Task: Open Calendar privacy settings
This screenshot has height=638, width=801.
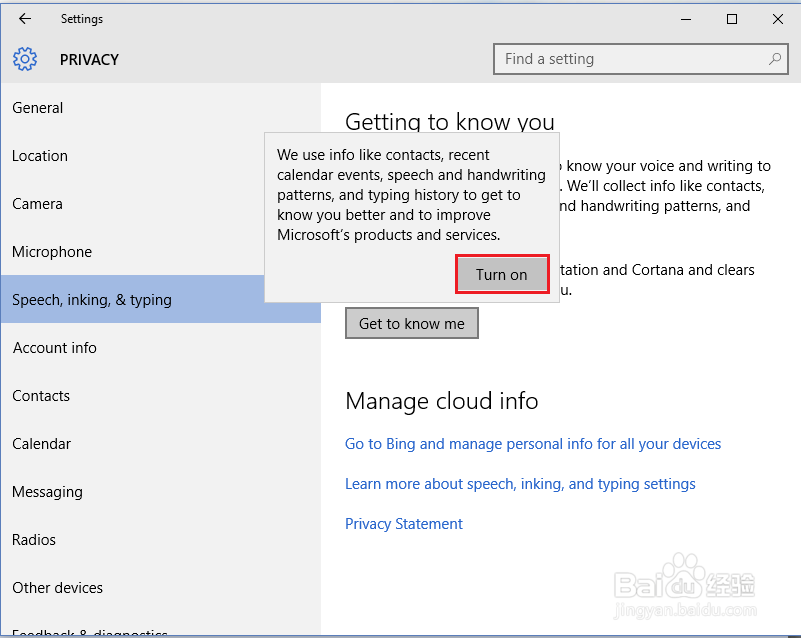Action: (x=160, y=444)
